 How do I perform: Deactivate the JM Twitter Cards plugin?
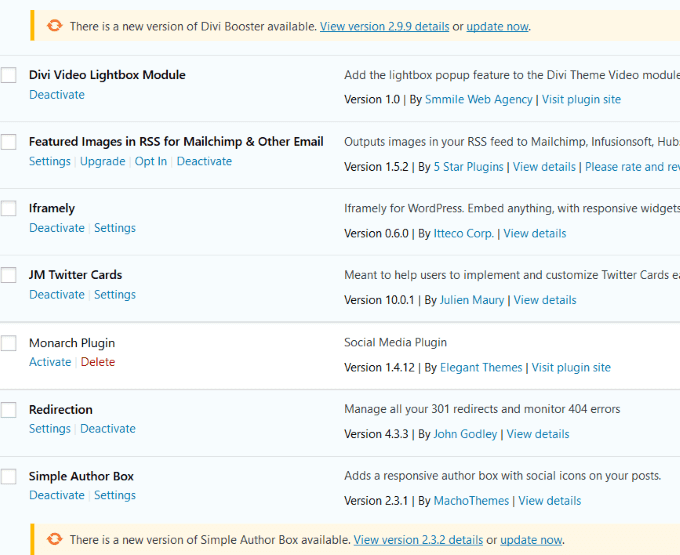(x=57, y=295)
